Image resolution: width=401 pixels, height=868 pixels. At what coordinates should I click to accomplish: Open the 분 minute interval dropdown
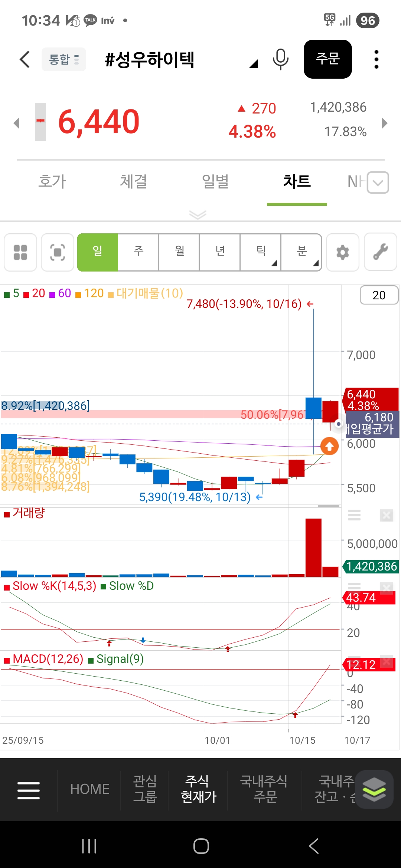(301, 252)
